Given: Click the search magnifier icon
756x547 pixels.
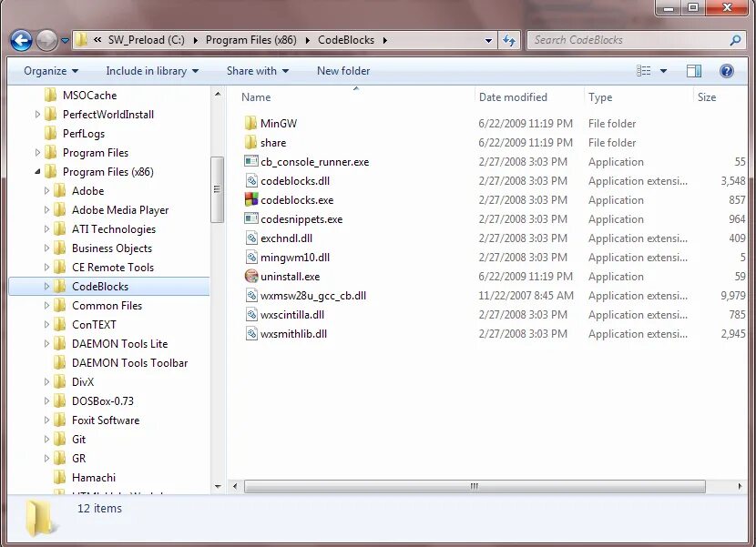Looking at the screenshot, I should (735, 40).
